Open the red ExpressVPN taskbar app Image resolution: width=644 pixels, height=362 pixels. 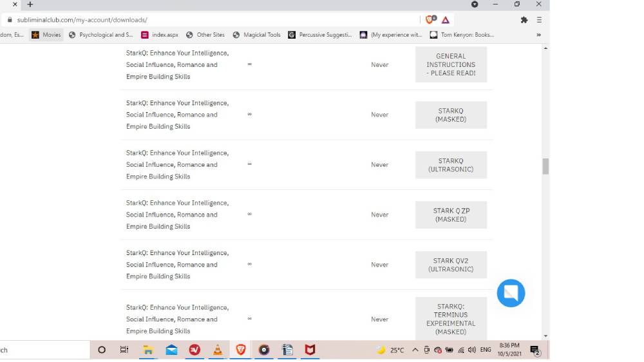[x=194, y=350]
